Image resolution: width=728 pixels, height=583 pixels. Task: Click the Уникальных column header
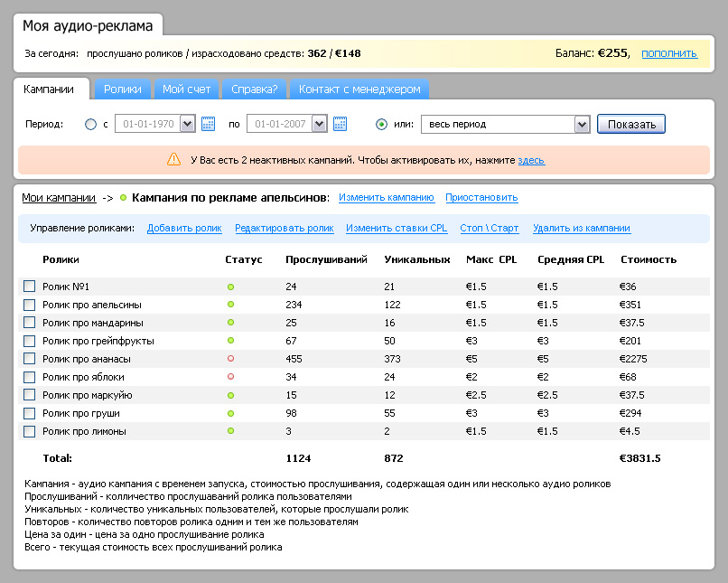417,259
